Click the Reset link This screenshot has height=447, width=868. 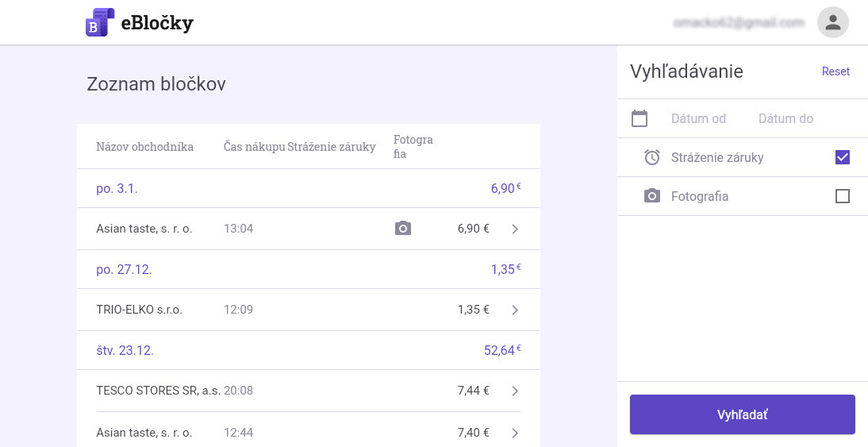tap(835, 71)
